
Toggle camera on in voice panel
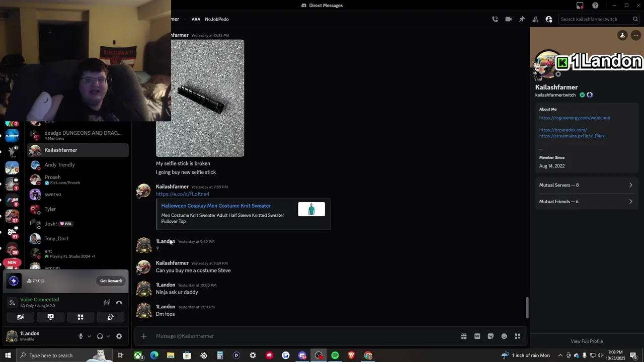21,317
